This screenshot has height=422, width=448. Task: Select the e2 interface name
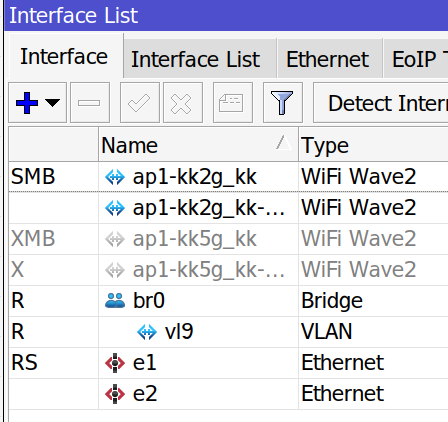tap(145, 394)
